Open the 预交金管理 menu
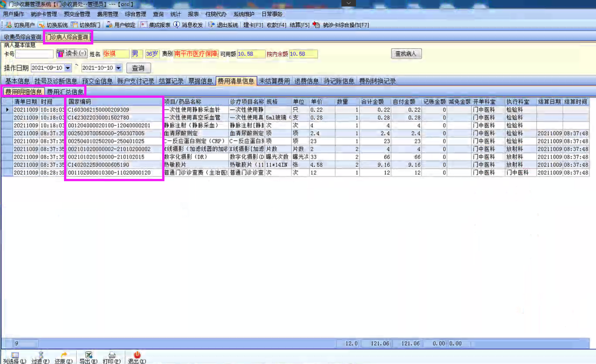Viewport: 596px width, 364px height. tap(77, 14)
